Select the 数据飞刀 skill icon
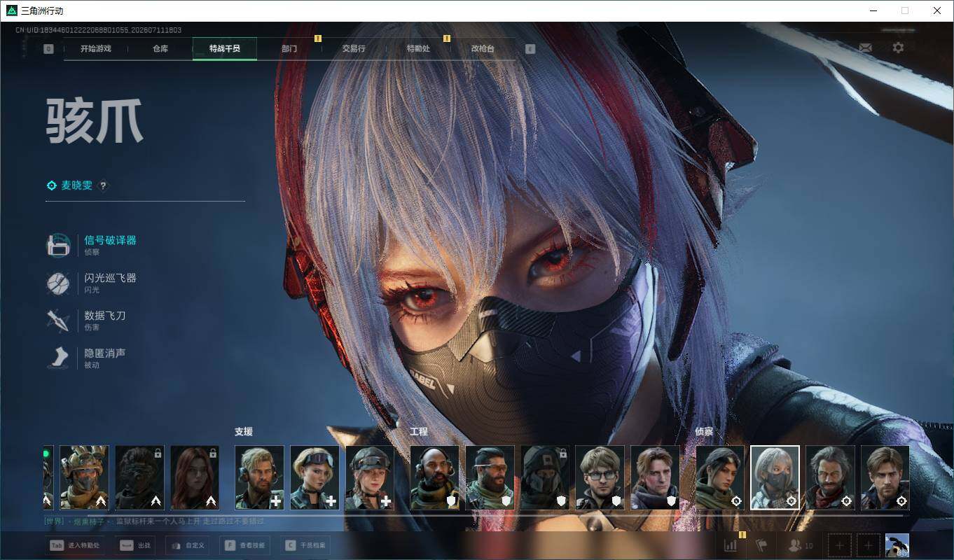 point(58,321)
